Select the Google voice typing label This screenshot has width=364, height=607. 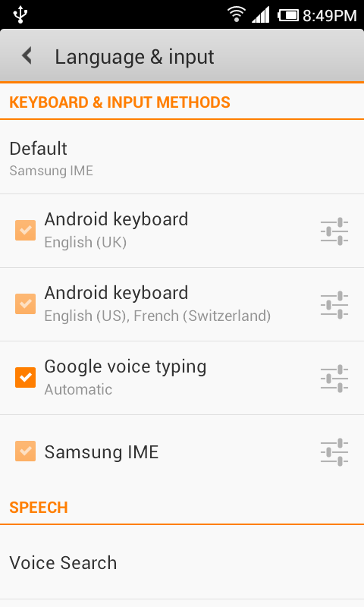coord(125,367)
